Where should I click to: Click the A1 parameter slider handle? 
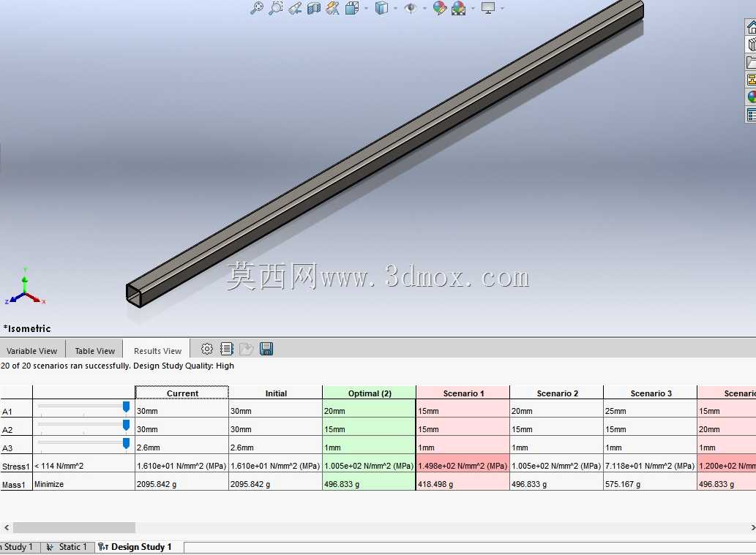point(127,407)
